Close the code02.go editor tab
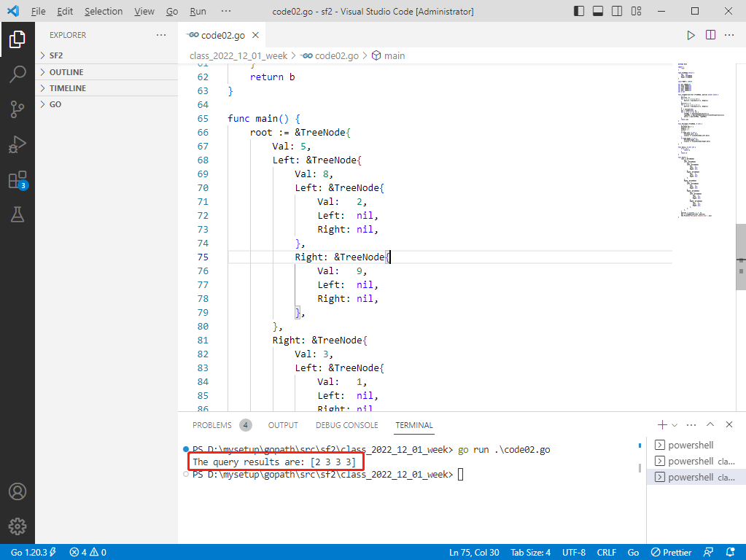This screenshot has height=560, width=746. [255, 35]
